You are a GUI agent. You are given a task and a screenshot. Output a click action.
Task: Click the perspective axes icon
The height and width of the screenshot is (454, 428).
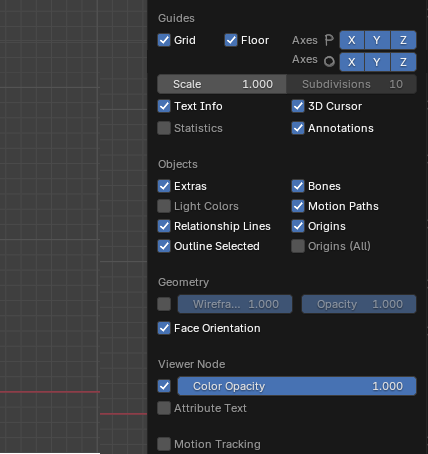[329, 40]
